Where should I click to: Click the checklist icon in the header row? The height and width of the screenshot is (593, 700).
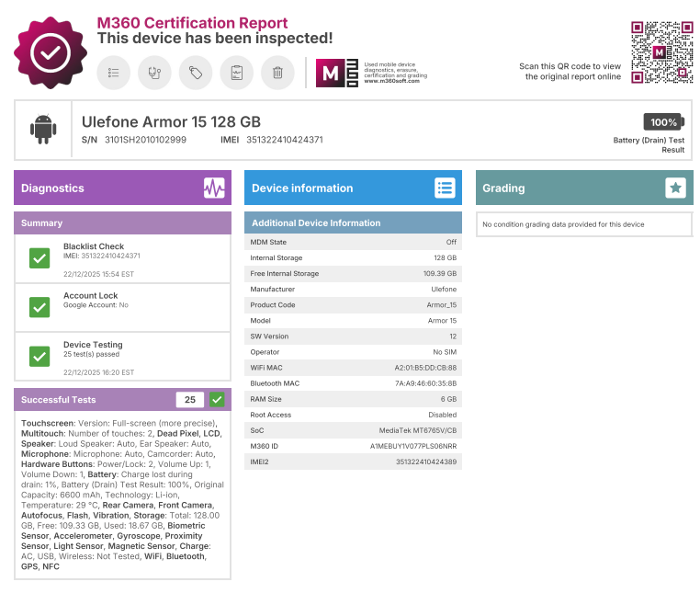click(x=114, y=73)
